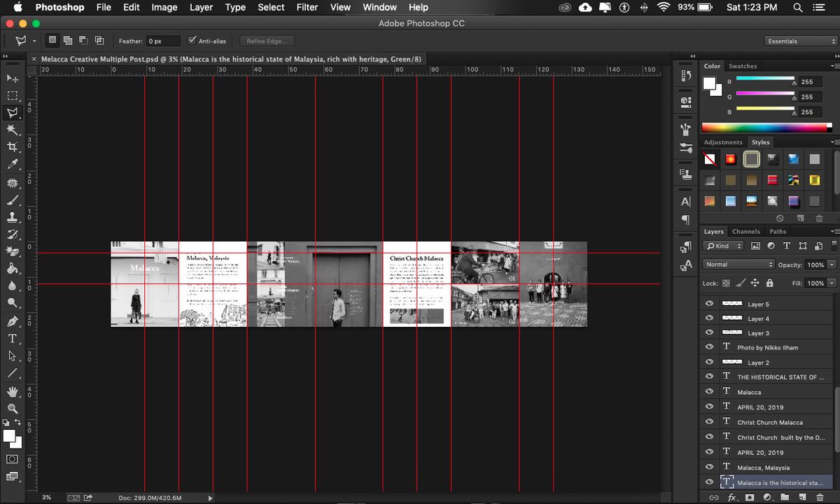Open the Essentials workspace dropdown
This screenshot has height=504, width=840.
(x=801, y=41)
